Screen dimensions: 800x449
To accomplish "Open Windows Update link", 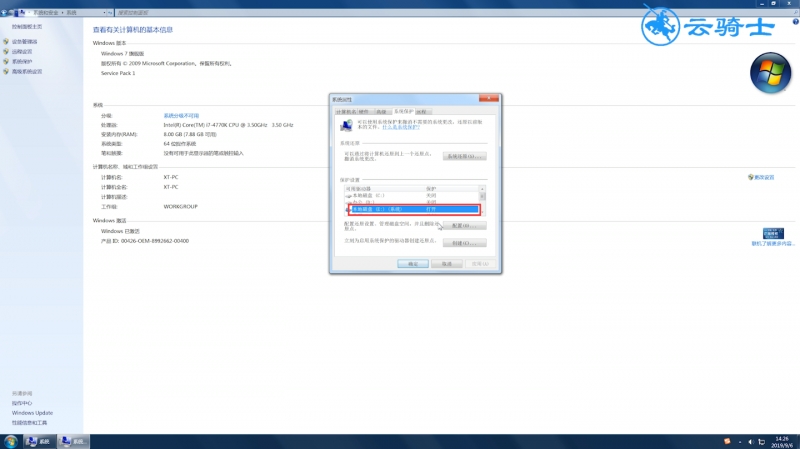I will click(32, 413).
